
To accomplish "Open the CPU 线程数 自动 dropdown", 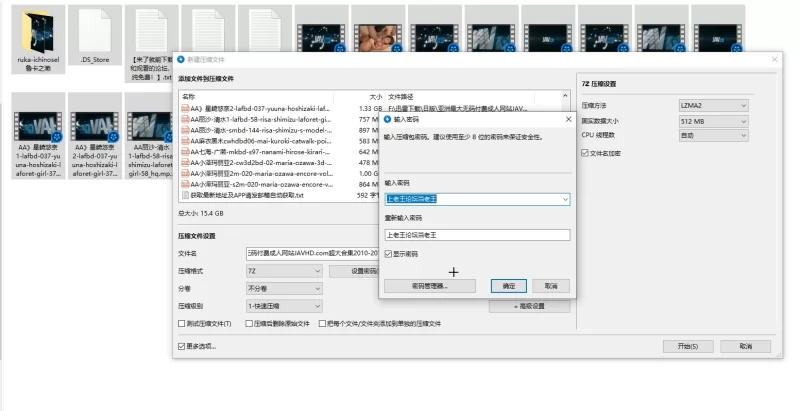I will tap(714, 136).
